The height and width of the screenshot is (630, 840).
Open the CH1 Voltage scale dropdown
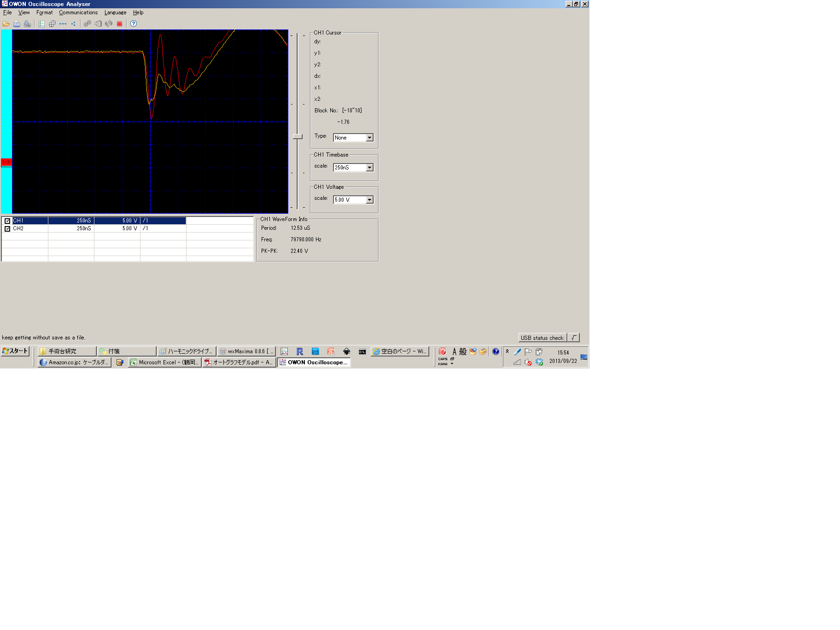coord(369,200)
